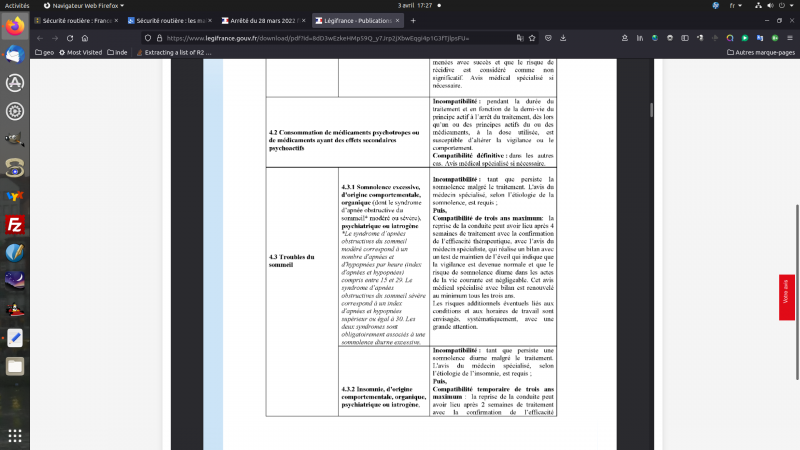
Task: Expand the Autres marque-pages folder
Action: coord(759,52)
